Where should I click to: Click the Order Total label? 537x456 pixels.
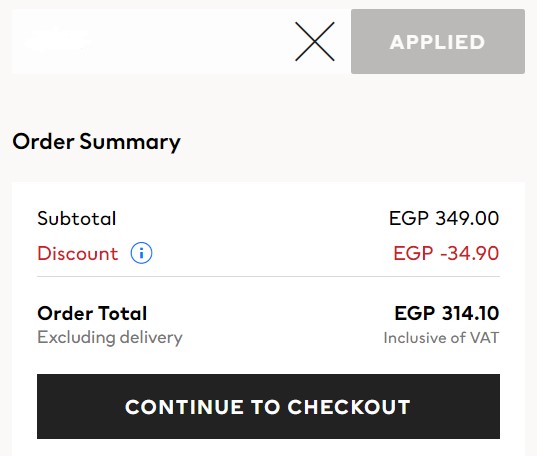[x=92, y=313]
